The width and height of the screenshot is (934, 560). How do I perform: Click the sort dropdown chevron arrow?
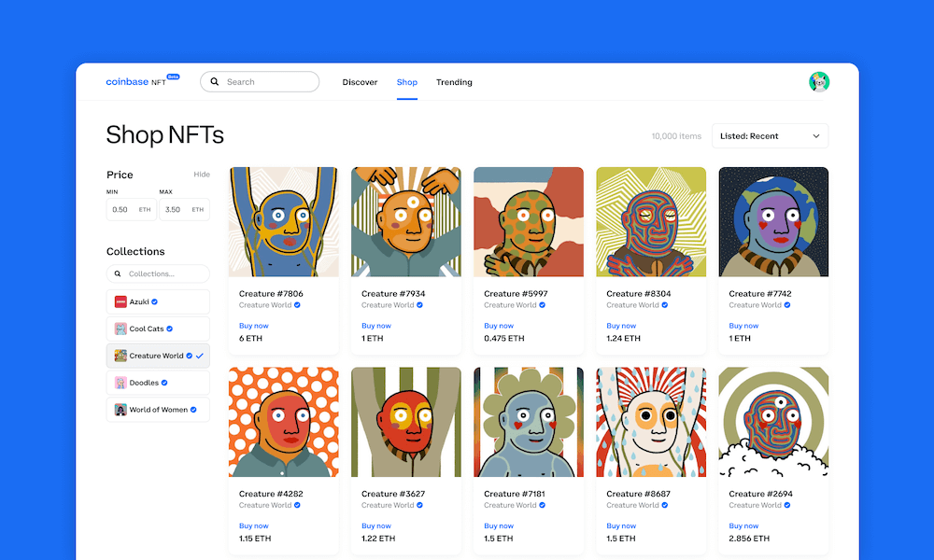tap(816, 136)
